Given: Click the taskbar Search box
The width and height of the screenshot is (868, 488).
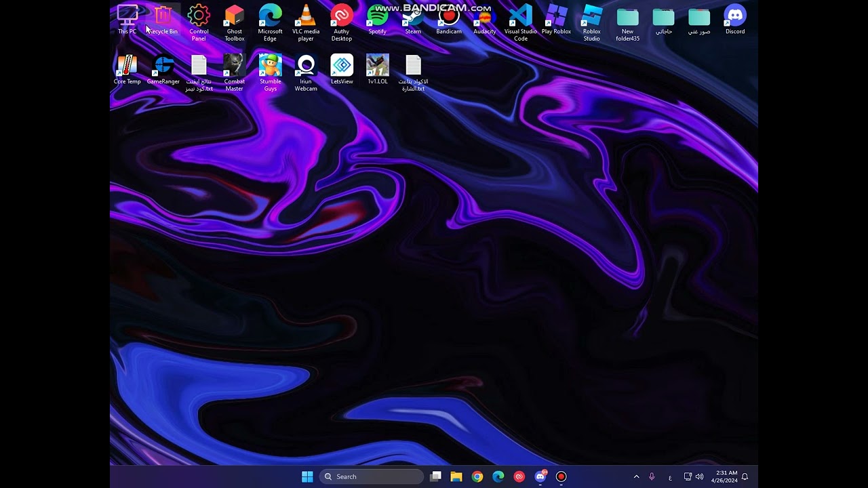Looking at the screenshot, I should pyautogui.click(x=372, y=476).
